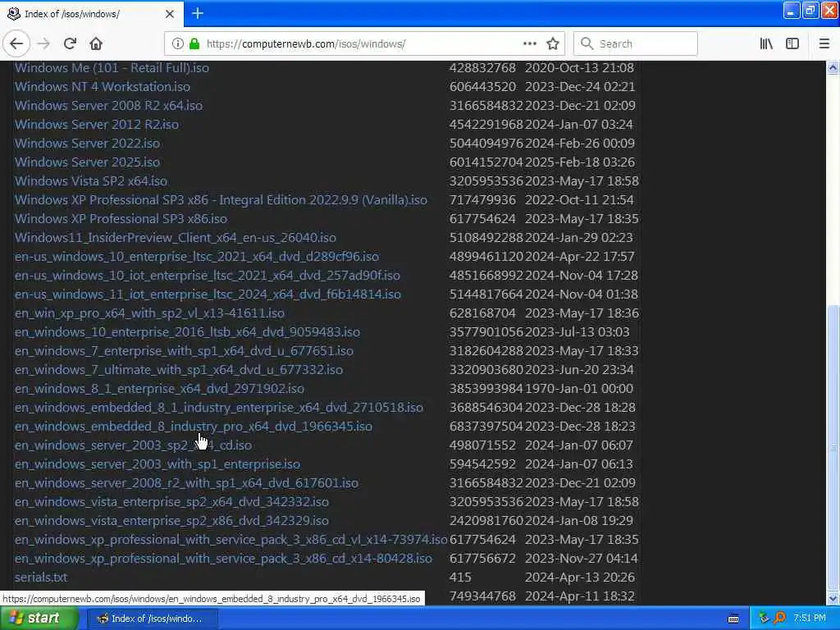Download en_windows_embedded_8_industry_pro iso
The height and width of the screenshot is (630, 840).
194,427
